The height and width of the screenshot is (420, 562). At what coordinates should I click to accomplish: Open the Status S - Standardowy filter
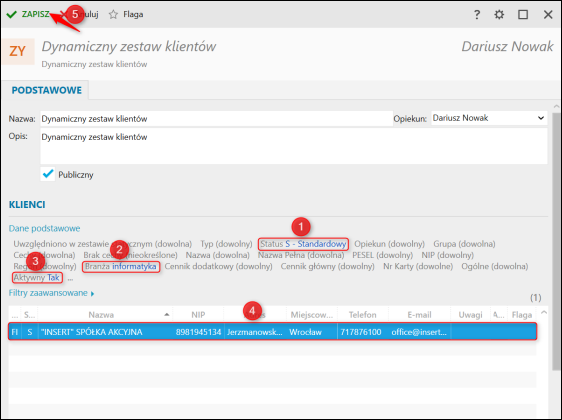coord(303,244)
